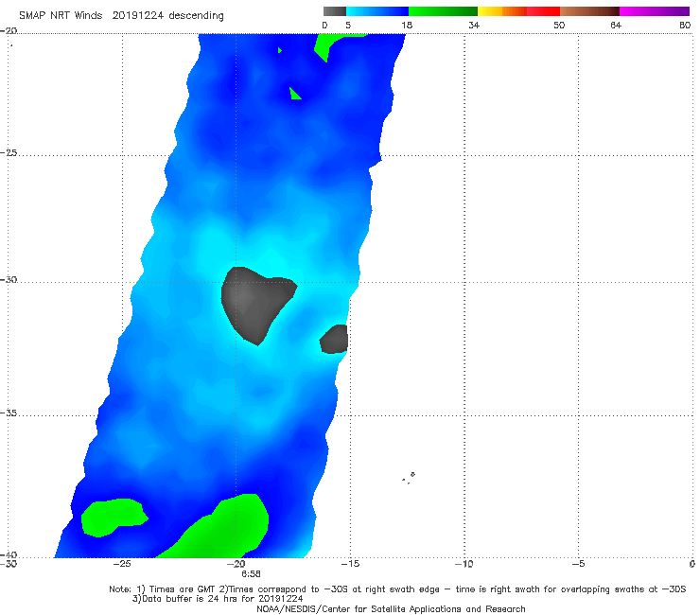Click the -15 longitude axis label
700x615 pixels.
(x=350, y=564)
